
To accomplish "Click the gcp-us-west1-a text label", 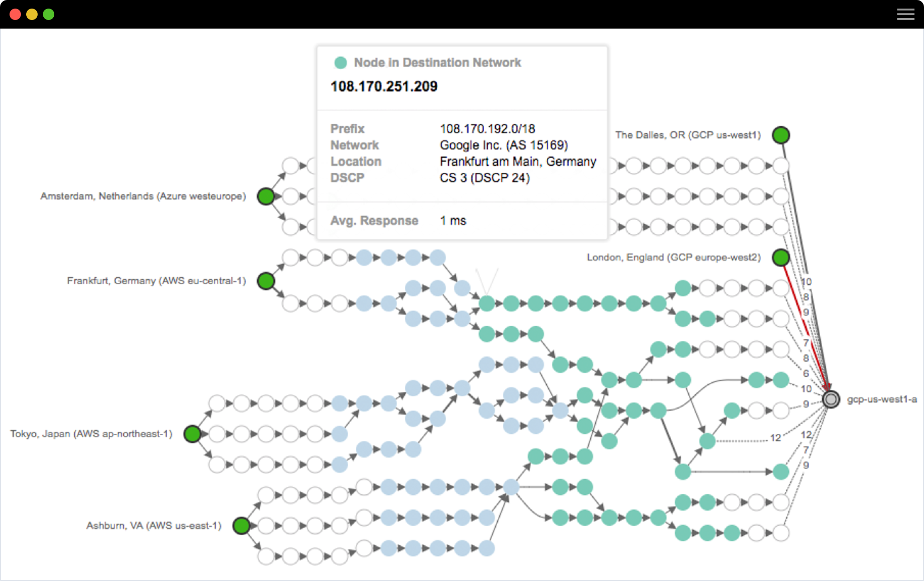I will tap(882, 399).
